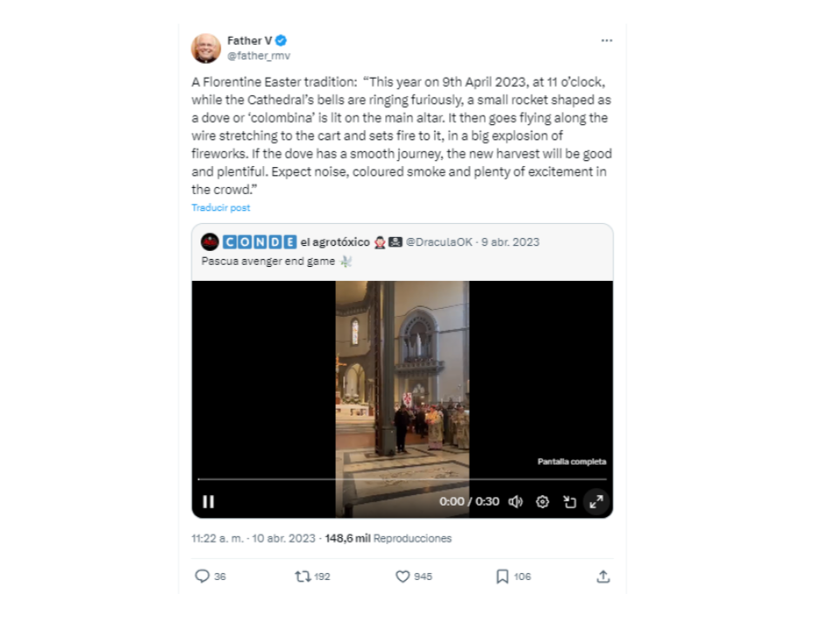Open the @father_rmv handle

tap(259, 56)
